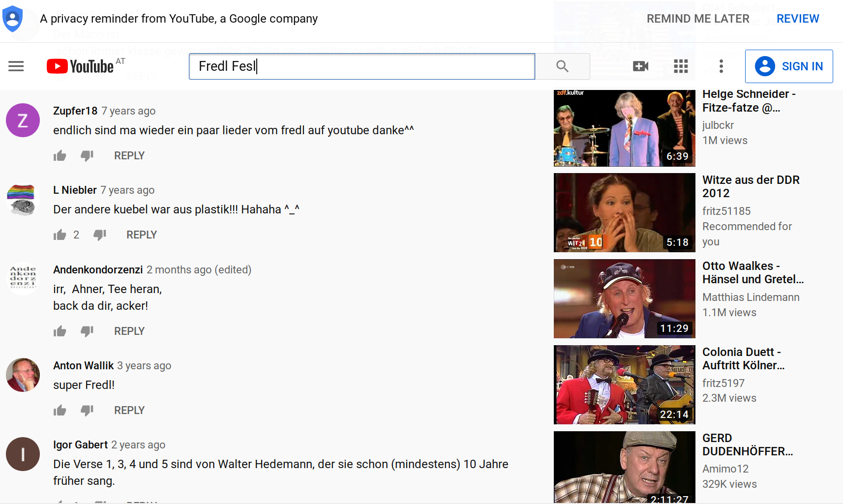Click the '2 months ago (edited)' timestamp
The image size is (843, 504).
pos(199,270)
